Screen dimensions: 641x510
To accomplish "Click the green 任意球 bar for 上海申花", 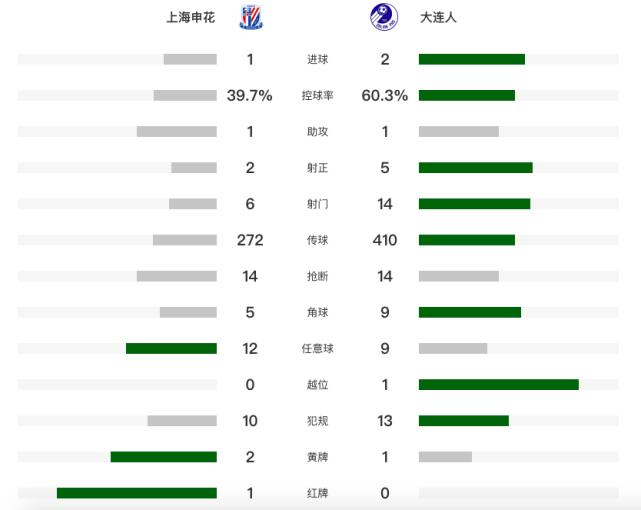I will point(171,348).
